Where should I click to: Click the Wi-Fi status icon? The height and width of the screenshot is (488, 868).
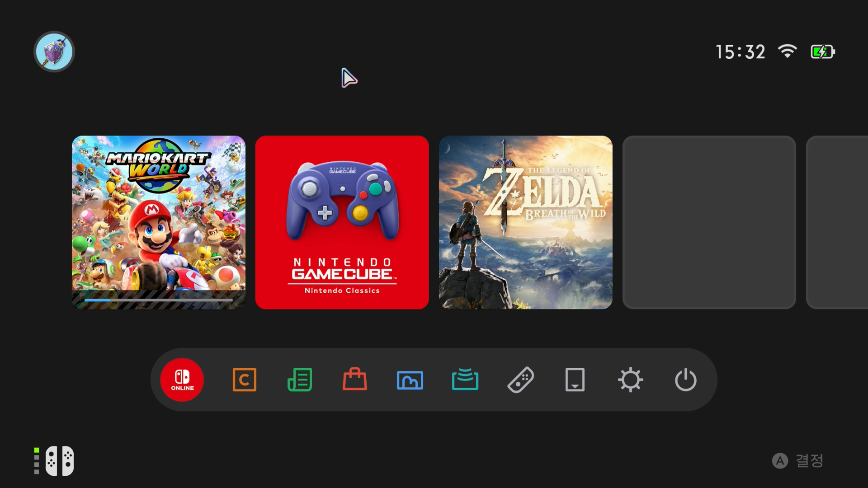pos(788,51)
